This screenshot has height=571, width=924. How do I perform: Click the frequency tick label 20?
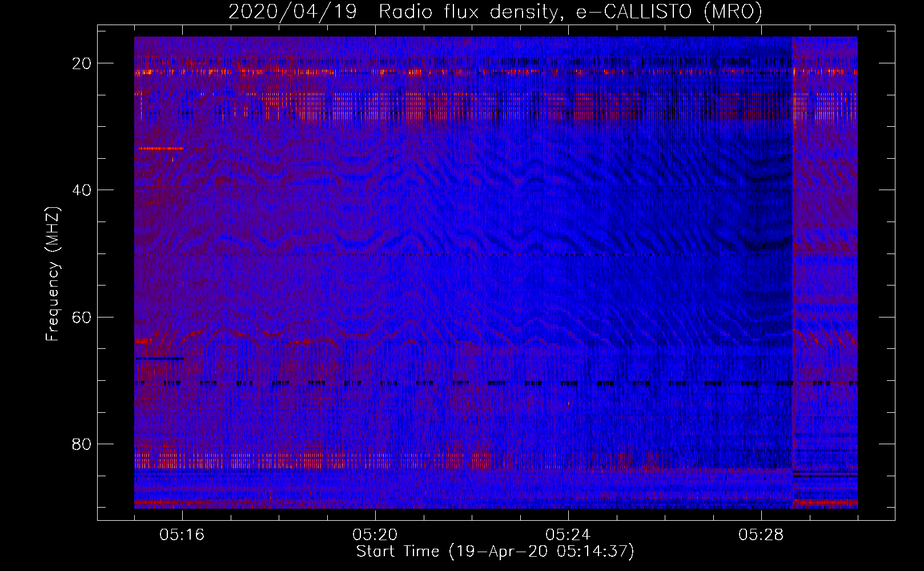[x=82, y=63]
